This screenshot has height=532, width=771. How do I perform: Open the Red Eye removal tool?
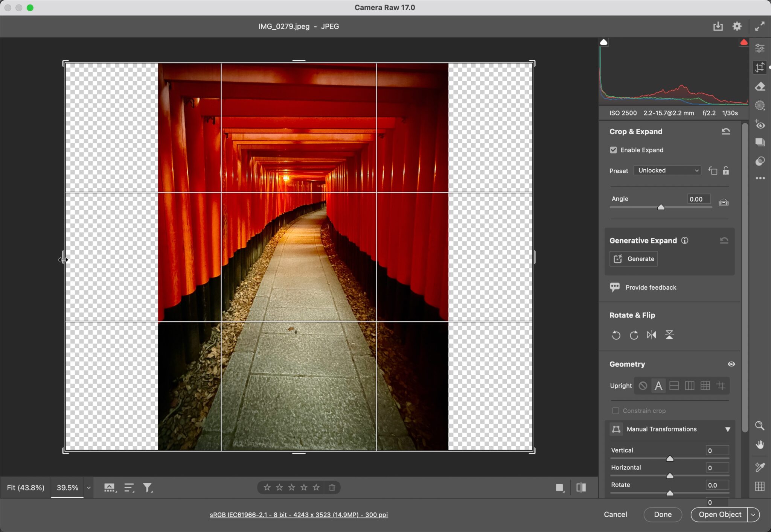760,125
